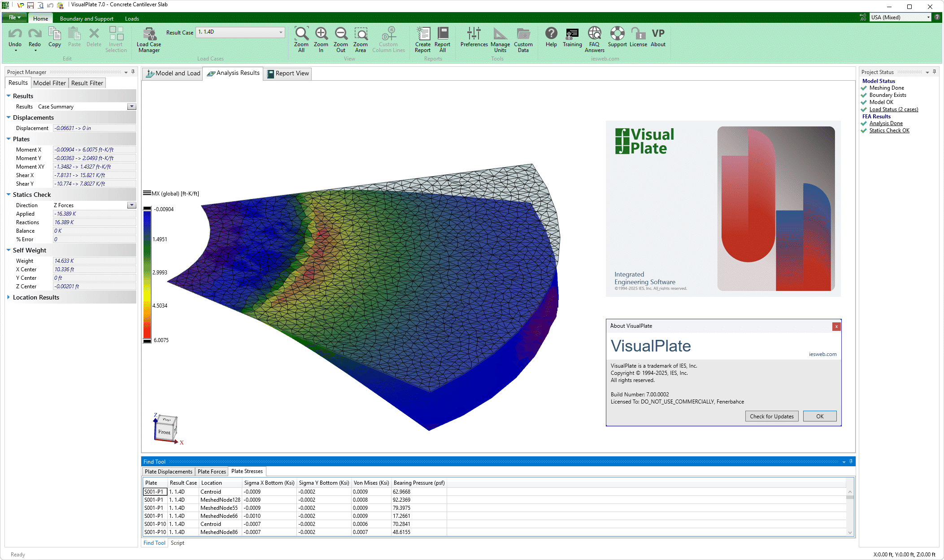Pin the Project Manager panel

click(133, 72)
